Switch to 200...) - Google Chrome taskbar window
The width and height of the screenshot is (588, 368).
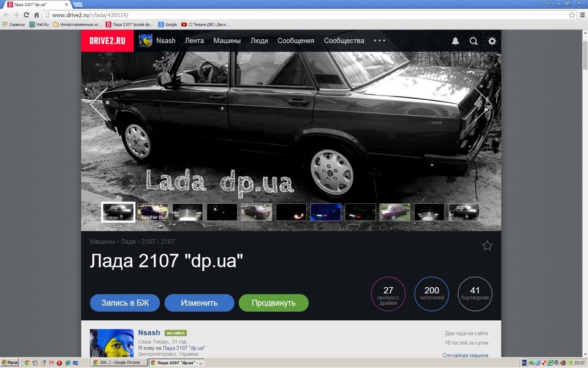pyautogui.click(x=119, y=362)
